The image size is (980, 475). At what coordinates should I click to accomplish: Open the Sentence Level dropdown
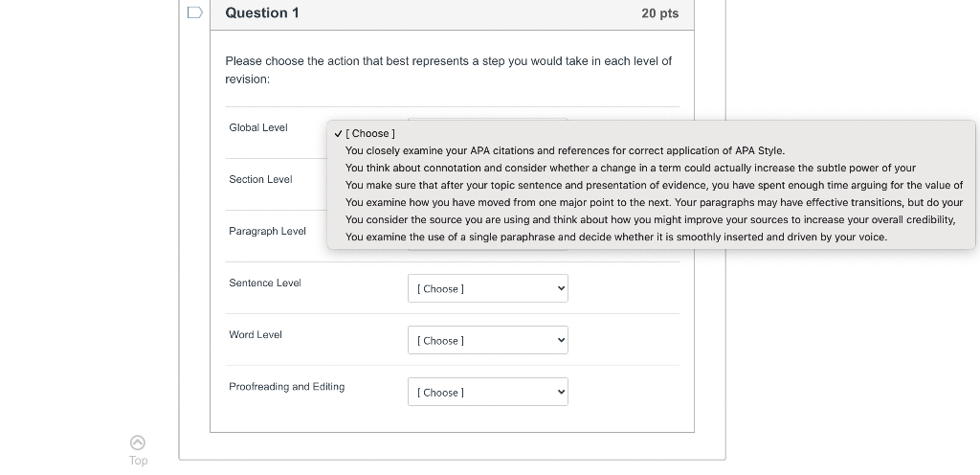[487, 288]
